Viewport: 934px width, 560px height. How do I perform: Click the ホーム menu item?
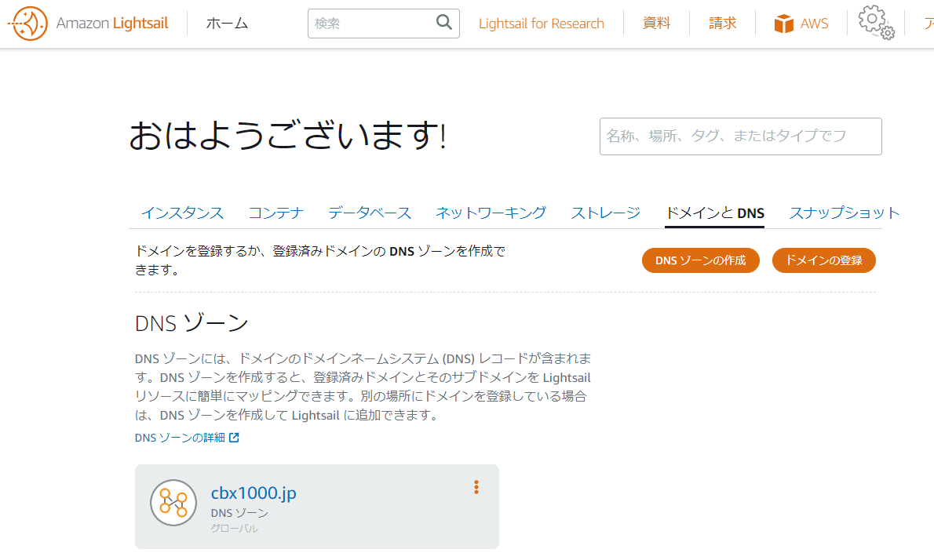[227, 23]
